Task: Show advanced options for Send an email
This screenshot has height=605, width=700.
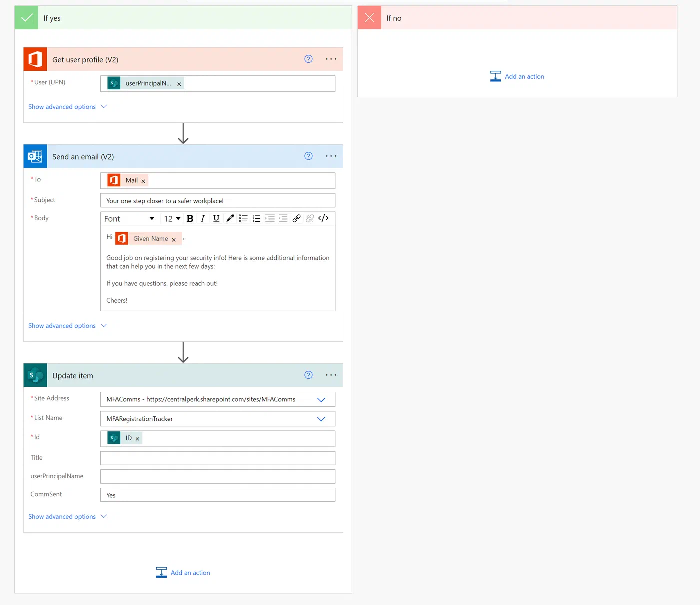Action: point(68,326)
